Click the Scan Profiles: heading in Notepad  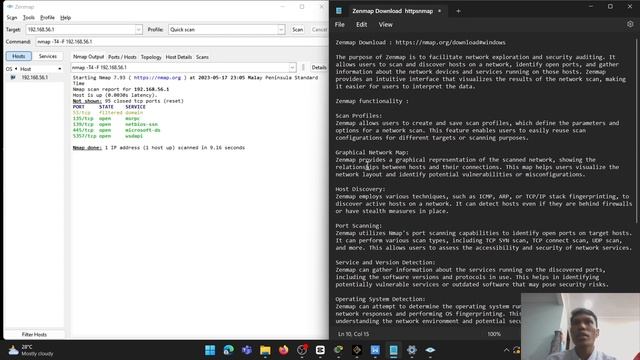tap(359, 116)
